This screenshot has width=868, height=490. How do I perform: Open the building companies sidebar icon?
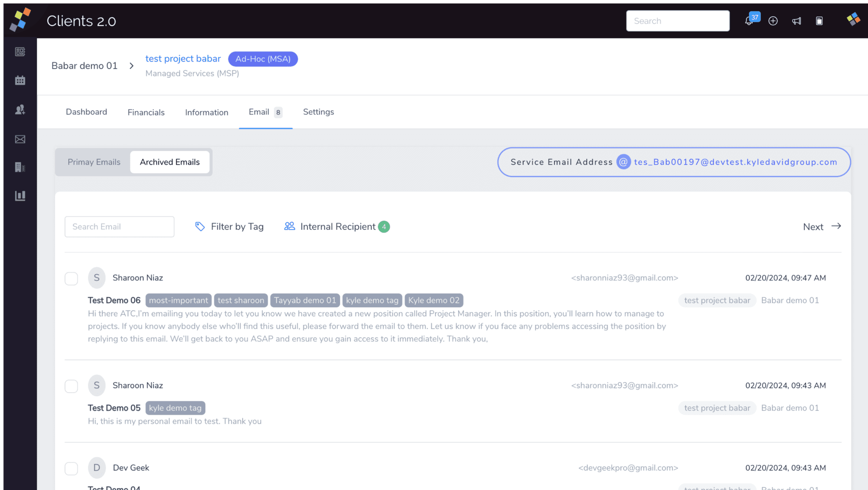point(20,167)
